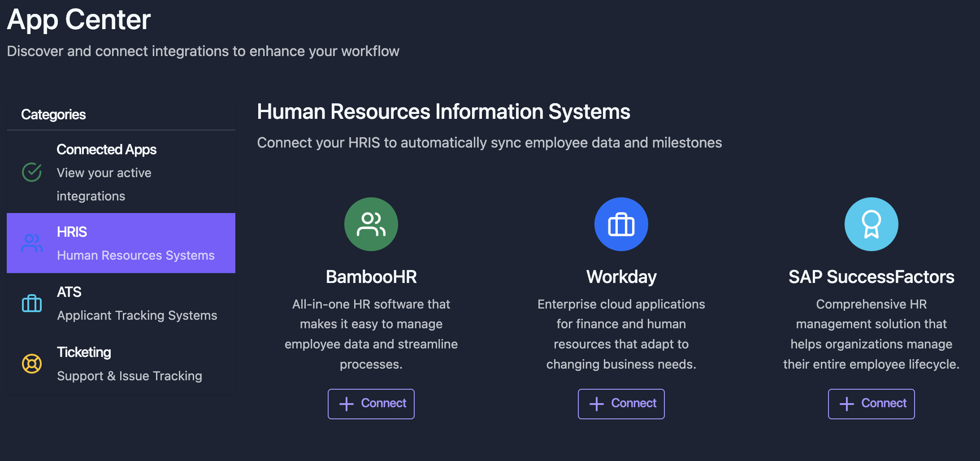Click the BambooHR card title

click(x=371, y=277)
